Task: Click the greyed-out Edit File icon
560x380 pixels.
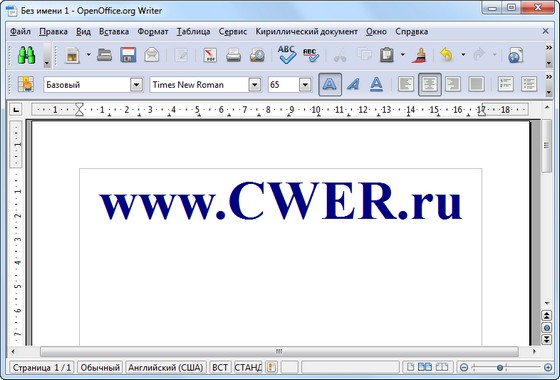Action: click(x=181, y=55)
